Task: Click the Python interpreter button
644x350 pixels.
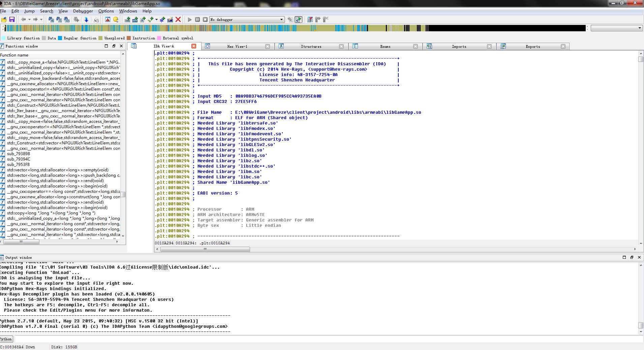Action: (6, 339)
